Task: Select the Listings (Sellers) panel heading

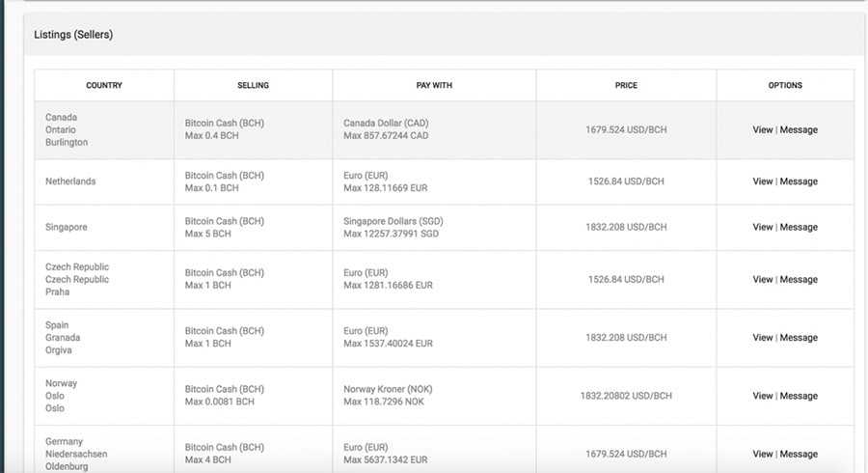Action: pos(73,35)
